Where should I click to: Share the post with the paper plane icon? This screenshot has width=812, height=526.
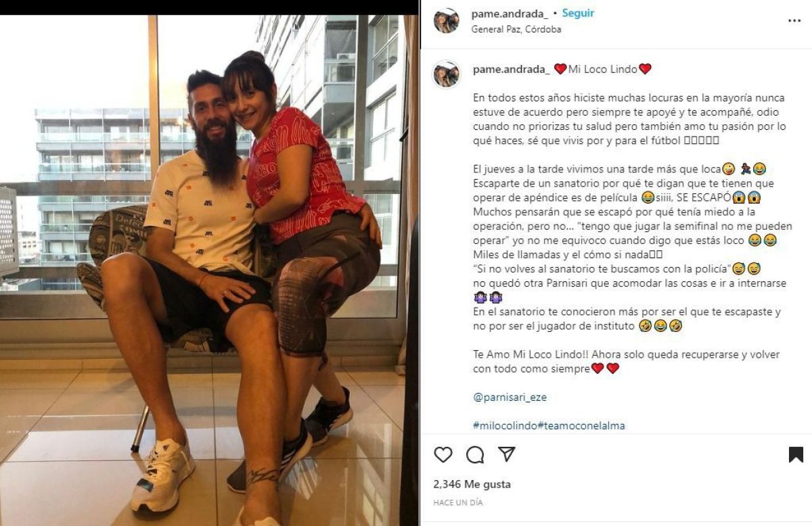click(x=507, y=454)
